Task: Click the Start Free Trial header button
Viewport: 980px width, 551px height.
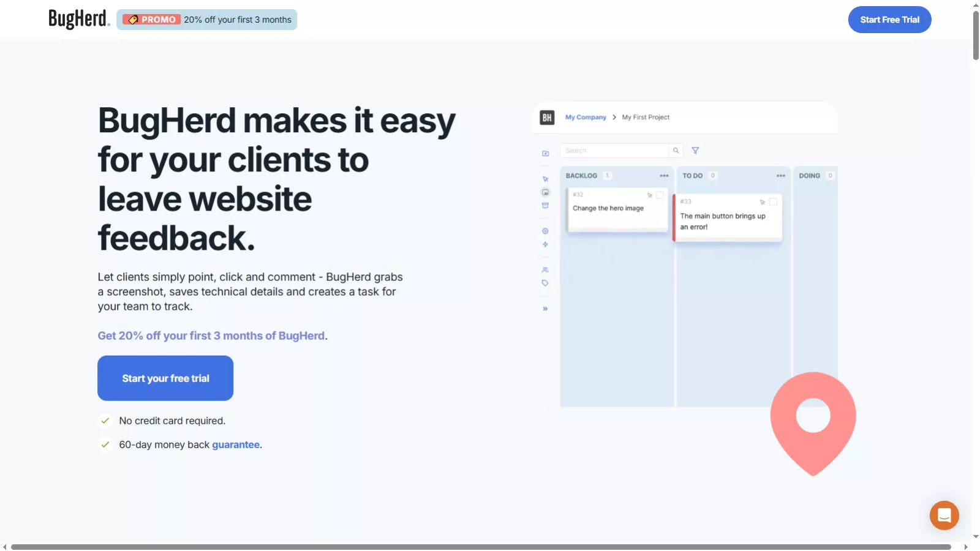Action: [x=889, y=20]
